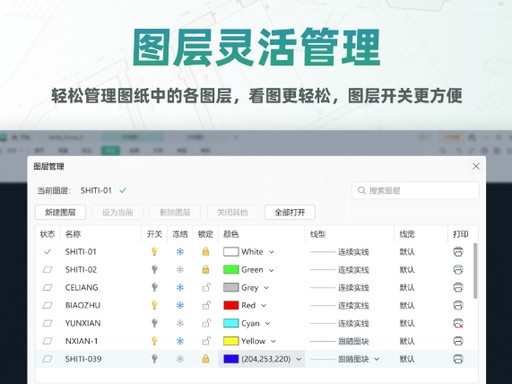Image resolution: width=512 pixels, height=384 pixels.
Task: Click the 名称 column header
Action: 73,234
